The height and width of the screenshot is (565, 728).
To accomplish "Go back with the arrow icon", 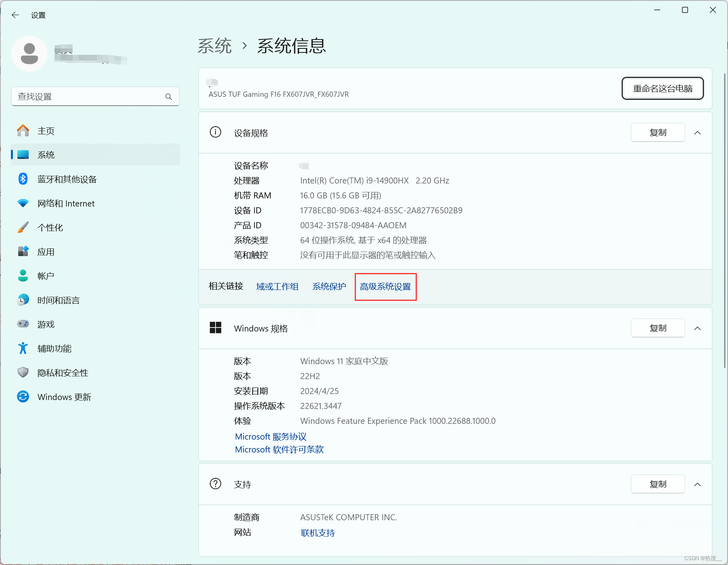I will [x=15, y=15].
